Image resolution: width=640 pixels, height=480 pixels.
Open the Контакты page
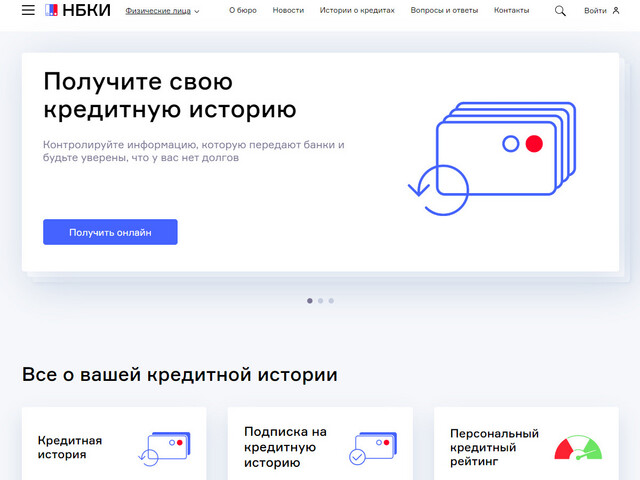click(511, 10)
